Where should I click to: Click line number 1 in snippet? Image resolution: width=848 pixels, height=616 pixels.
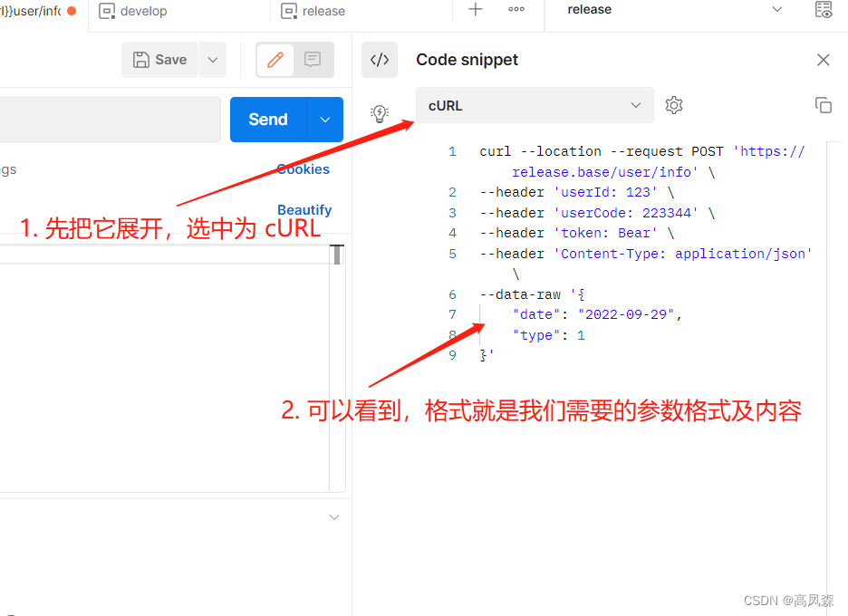(x=452, y=151)
